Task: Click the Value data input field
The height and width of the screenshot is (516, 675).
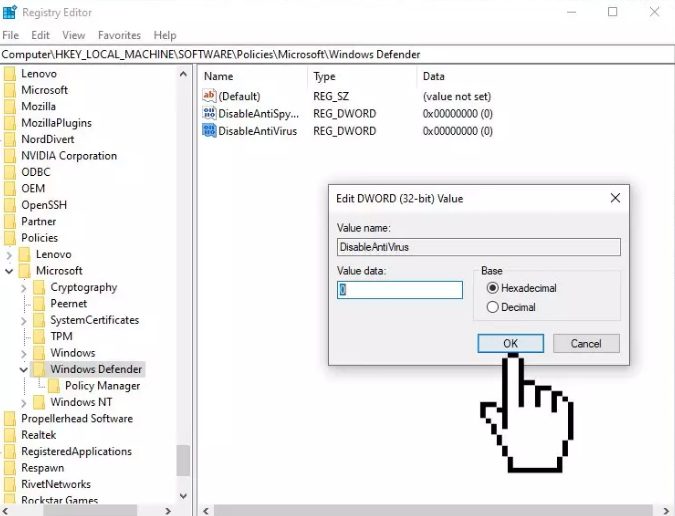Action: pos(400,290)
